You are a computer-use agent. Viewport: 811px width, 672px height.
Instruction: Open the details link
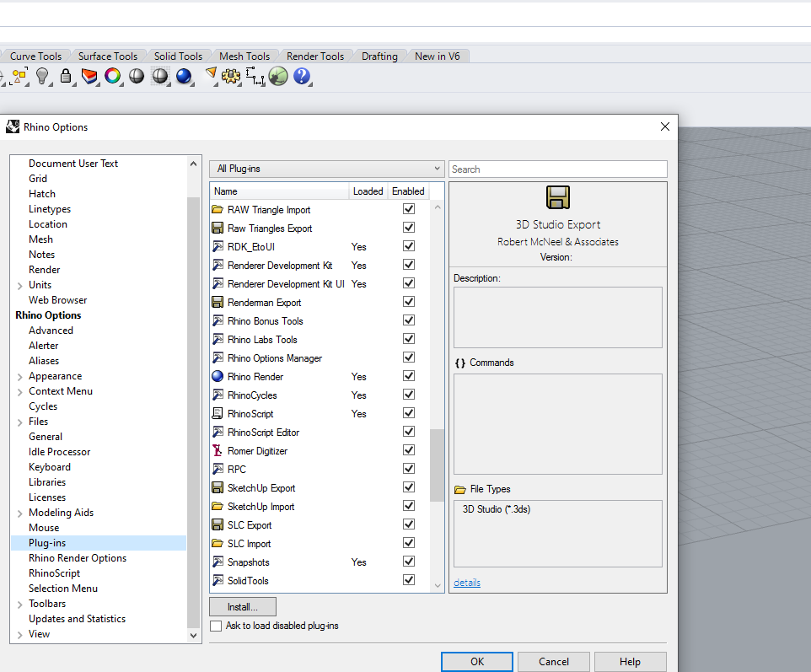467,583
